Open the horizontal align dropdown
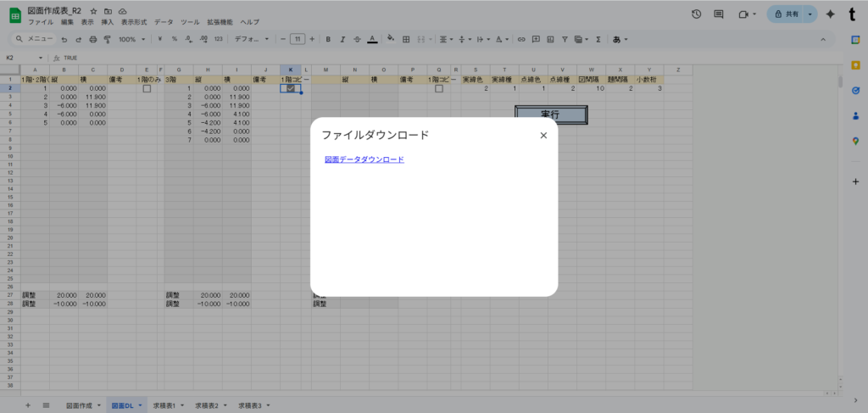 [446, 39]
